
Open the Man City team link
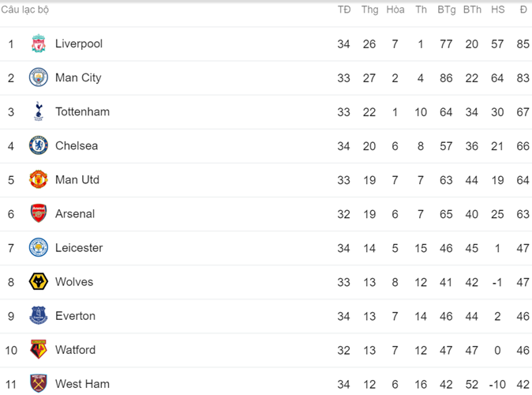[x=78, y=77]
